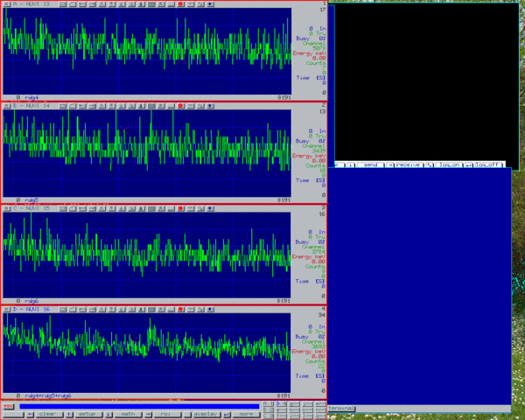Click log_off in the terminal window
The image size is (525, 420).
(x=488, y=164)
